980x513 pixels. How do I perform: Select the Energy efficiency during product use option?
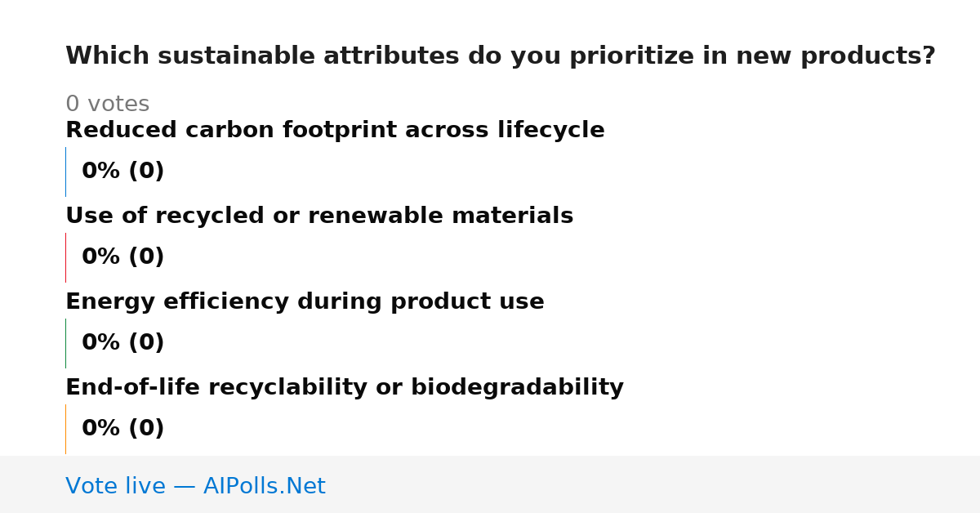pyautogui.click(x=305, y=302)
